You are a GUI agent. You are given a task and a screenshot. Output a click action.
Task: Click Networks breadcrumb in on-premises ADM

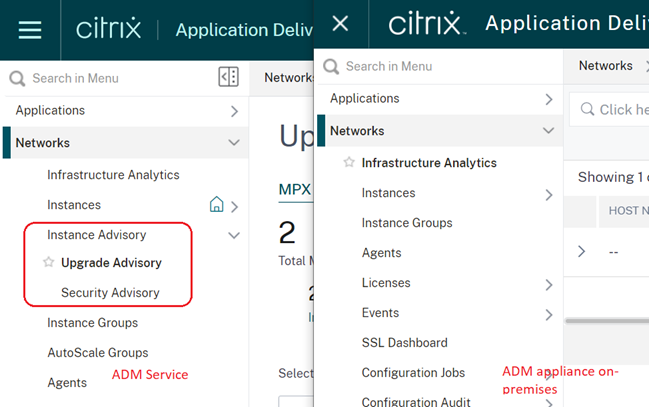605,65
